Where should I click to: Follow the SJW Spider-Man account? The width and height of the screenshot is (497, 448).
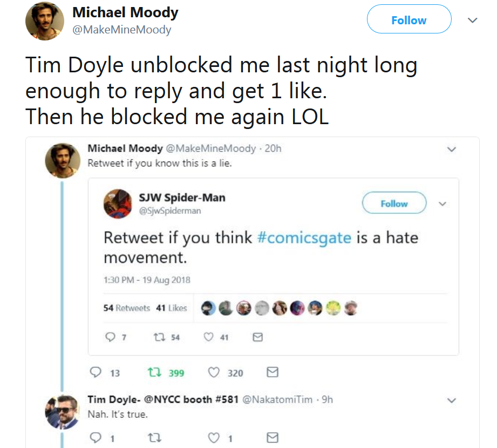pos(394,203)
